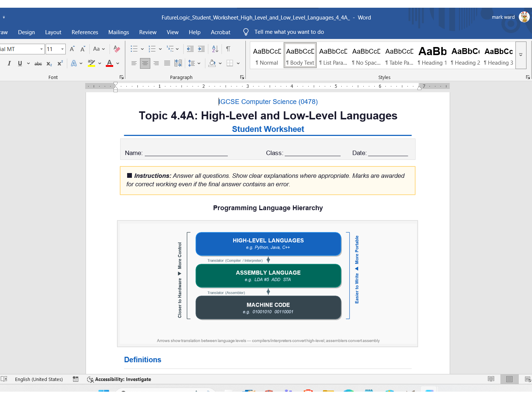This screenshot has width=532, height=399.
Task: Start a bulleted list
Action: coord(134,49)
